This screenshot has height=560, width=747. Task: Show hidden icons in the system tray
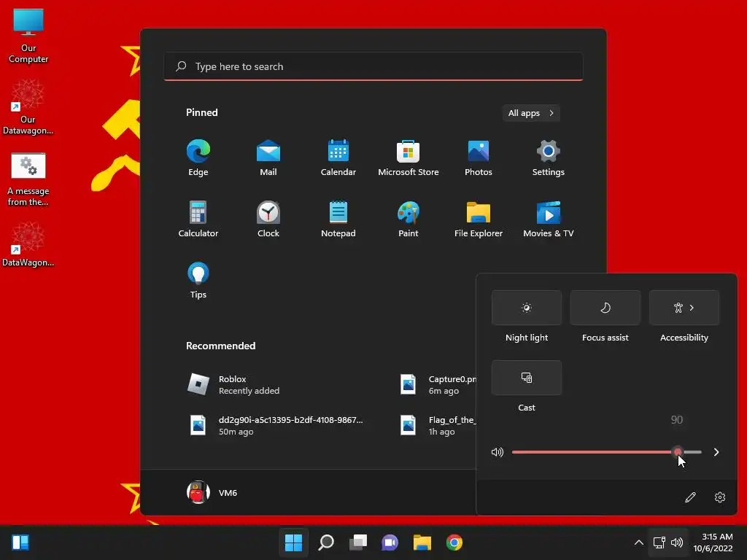tap(639, 542)
